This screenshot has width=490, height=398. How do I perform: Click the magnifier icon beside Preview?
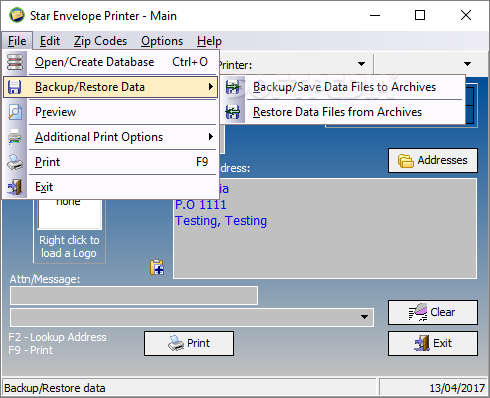point(15,112)
